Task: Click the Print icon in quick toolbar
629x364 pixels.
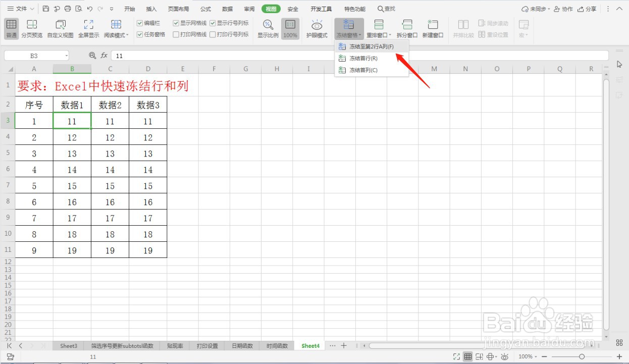Action: click(68, 9)
